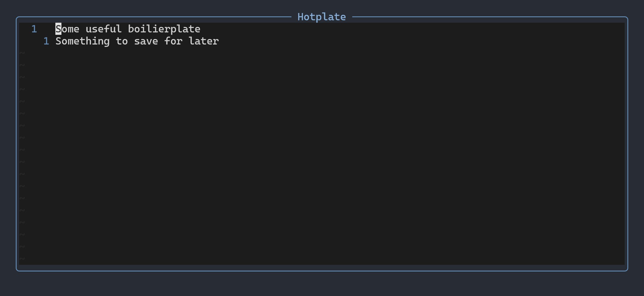The width and height of the screenshot is (644, 296).
Task: Click top border line left of Hotplate title
Action: (x=154, y=17)
